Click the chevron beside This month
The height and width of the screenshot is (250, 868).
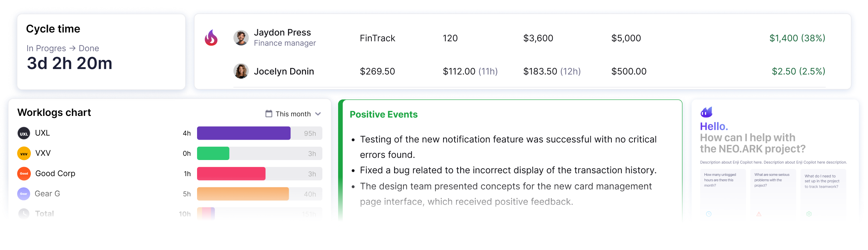pos(318,114)
